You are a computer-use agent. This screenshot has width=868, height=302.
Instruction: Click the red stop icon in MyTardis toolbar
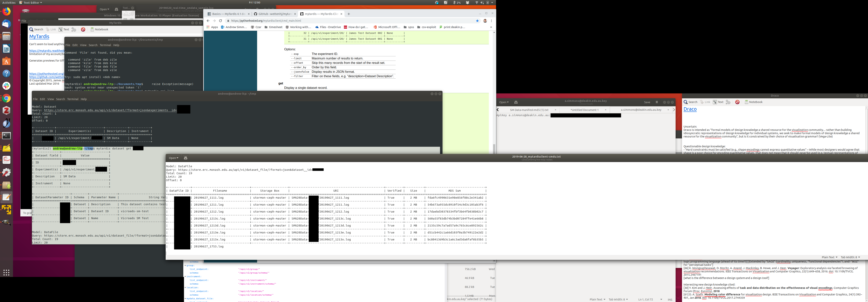[x=83, y=30]
